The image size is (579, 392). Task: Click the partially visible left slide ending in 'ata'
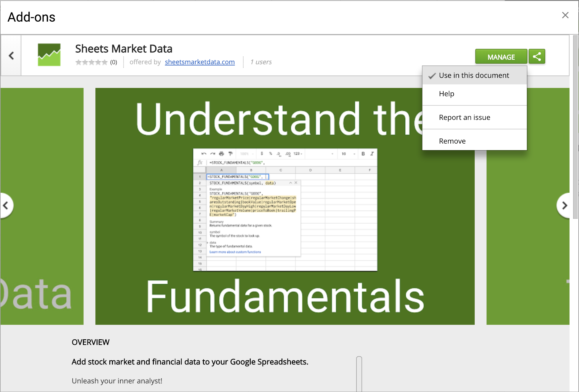[42, 206]
